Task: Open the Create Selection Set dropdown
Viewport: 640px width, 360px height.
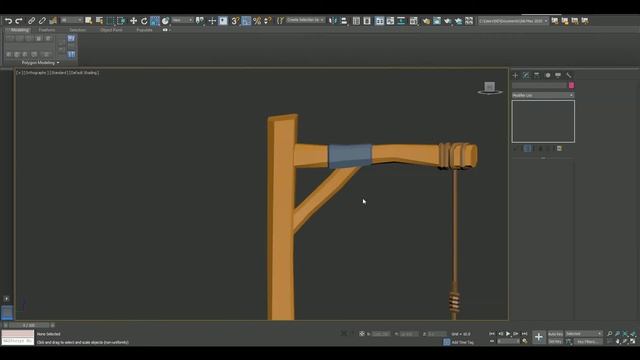Action: (x=305, y=20)
